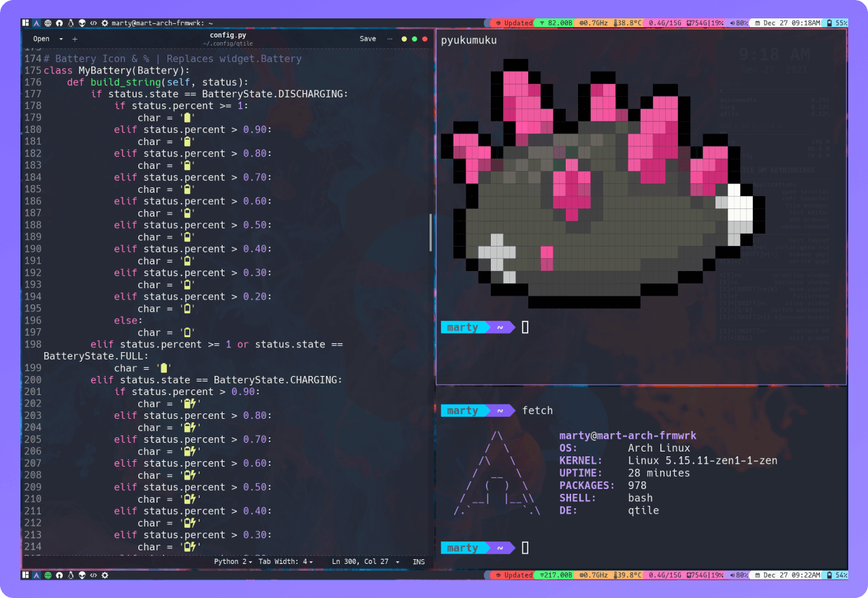Open the editor's three-dot options menu
The height and width of the screenshot is (598, 868).
pyautogui.click(x=389, y=39)
